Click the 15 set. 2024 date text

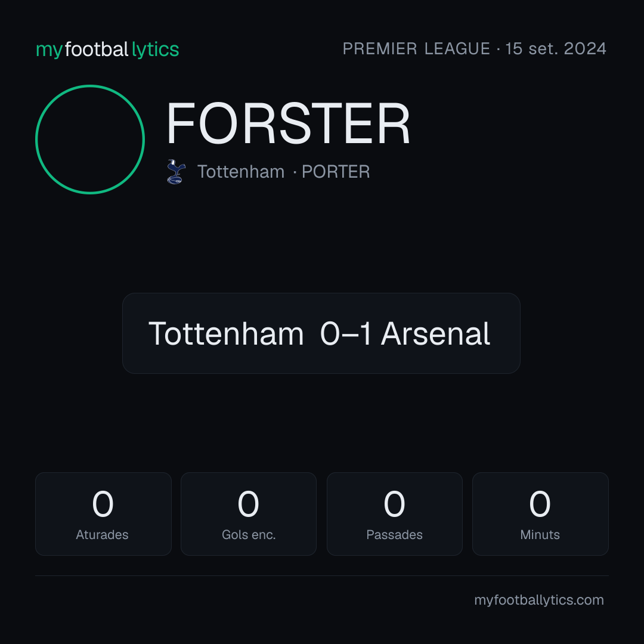(556, 49)
